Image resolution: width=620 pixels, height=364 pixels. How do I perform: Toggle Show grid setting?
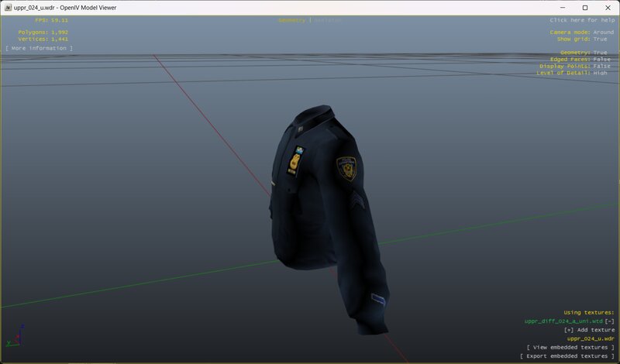[x=582, y=39]
